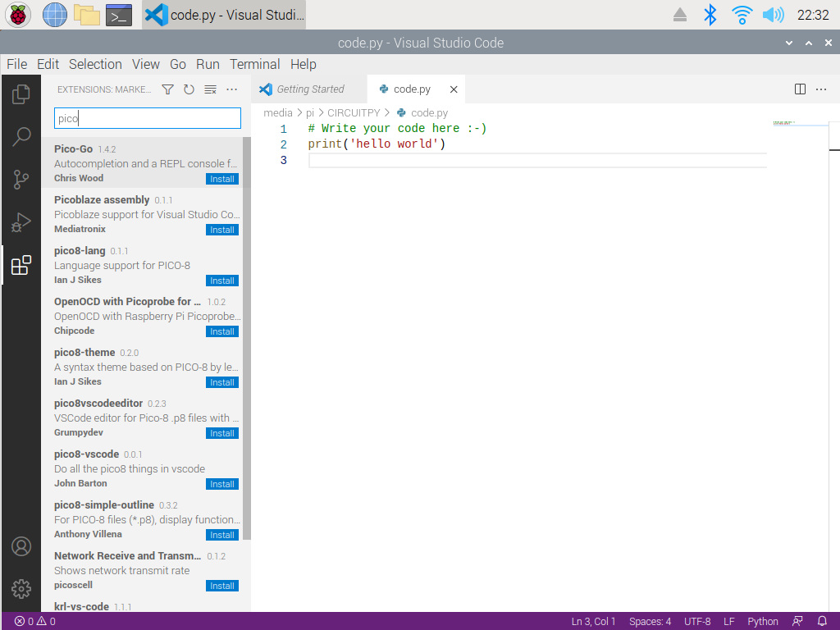
Task: Install the pico8vscodeeditor extension
Action: 222,433
